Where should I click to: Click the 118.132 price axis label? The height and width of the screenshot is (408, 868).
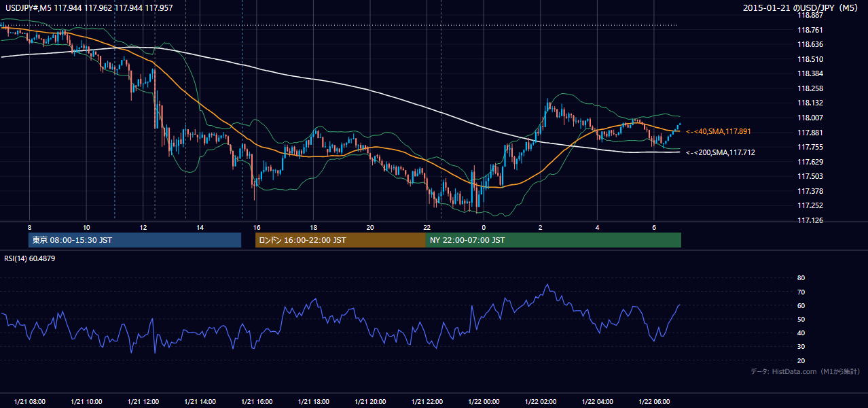pos(810,103)
